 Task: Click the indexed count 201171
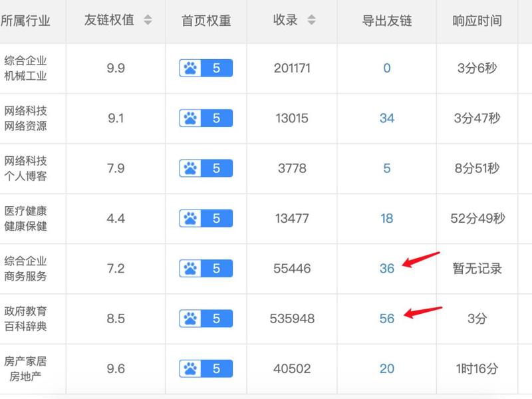[x=292, y=68]
